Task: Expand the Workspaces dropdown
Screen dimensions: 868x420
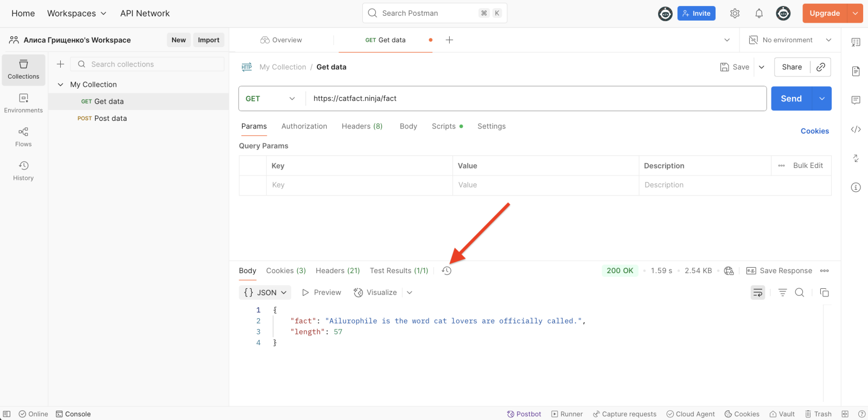Action: click(x=76, y=14)
